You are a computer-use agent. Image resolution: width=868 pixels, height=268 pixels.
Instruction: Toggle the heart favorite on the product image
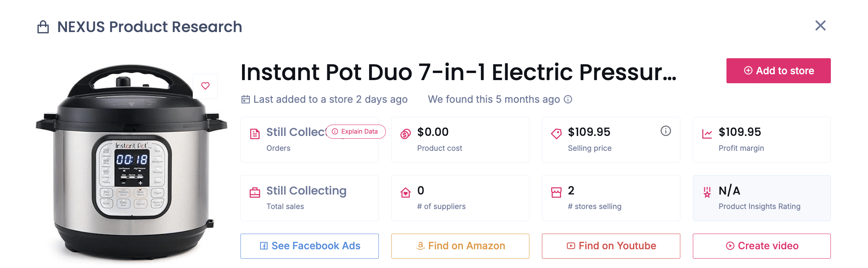pos(206,86)
